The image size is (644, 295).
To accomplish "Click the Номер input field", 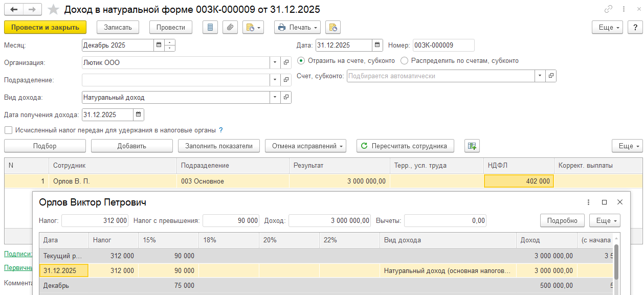I will [443, 45].
